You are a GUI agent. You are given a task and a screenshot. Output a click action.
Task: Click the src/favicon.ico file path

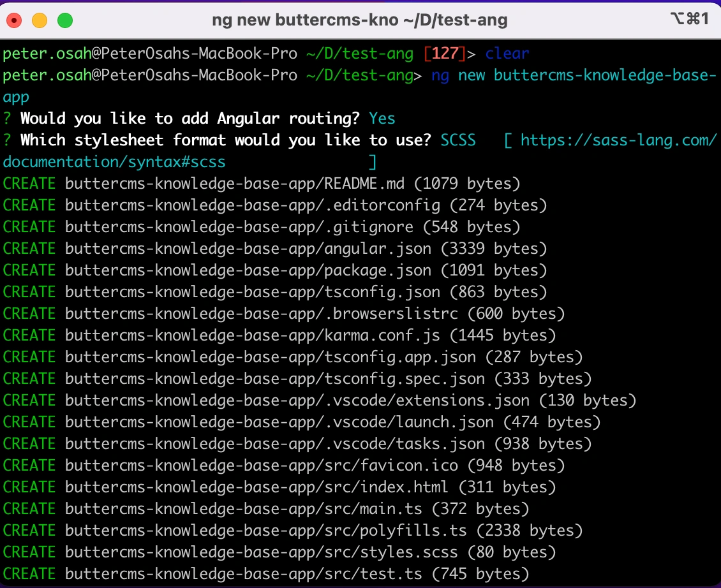pyautogui.click(x=262, y=466)
